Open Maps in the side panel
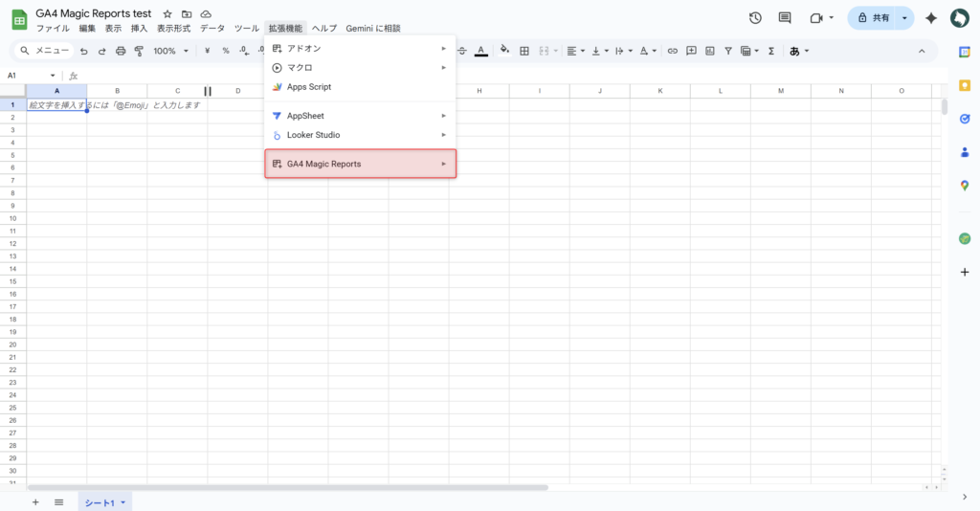This screenshot has width=980, height=511. 965,186
